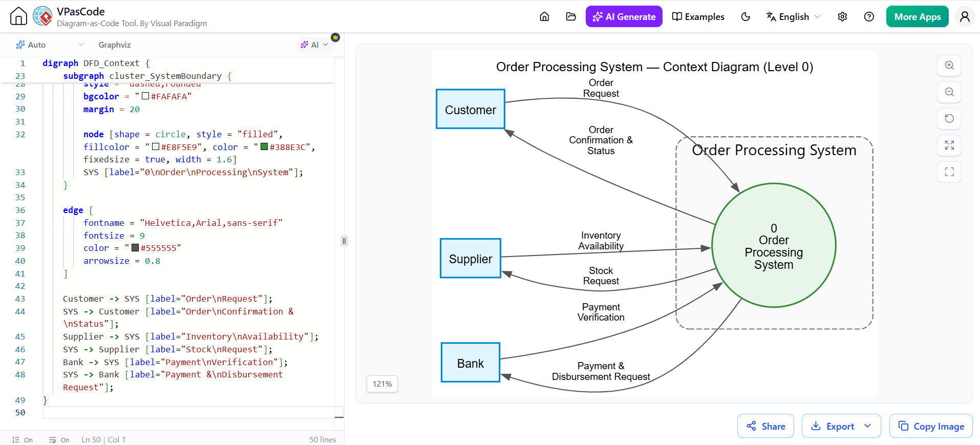Click the VPasCode logo icon
980x445 pixels.
(42, 16)
